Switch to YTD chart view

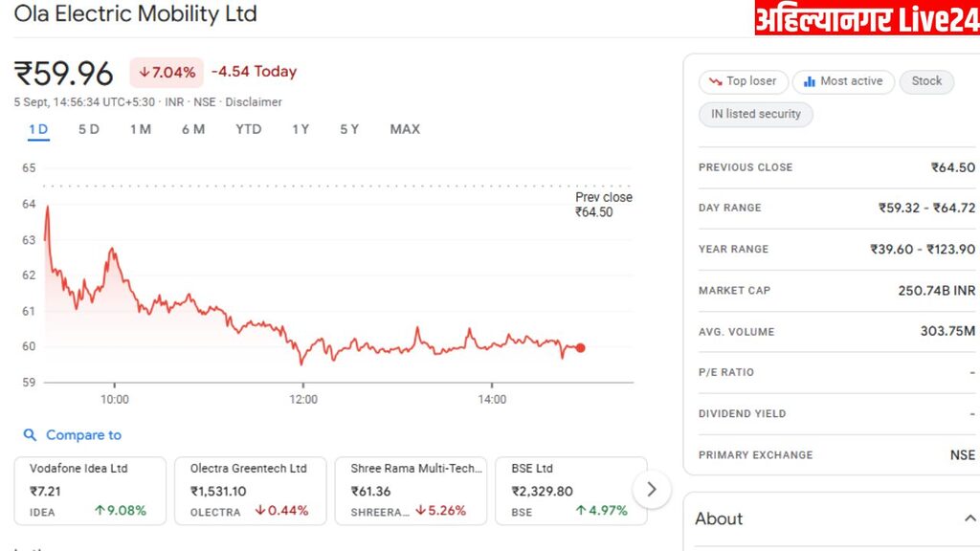click(249, 129)
